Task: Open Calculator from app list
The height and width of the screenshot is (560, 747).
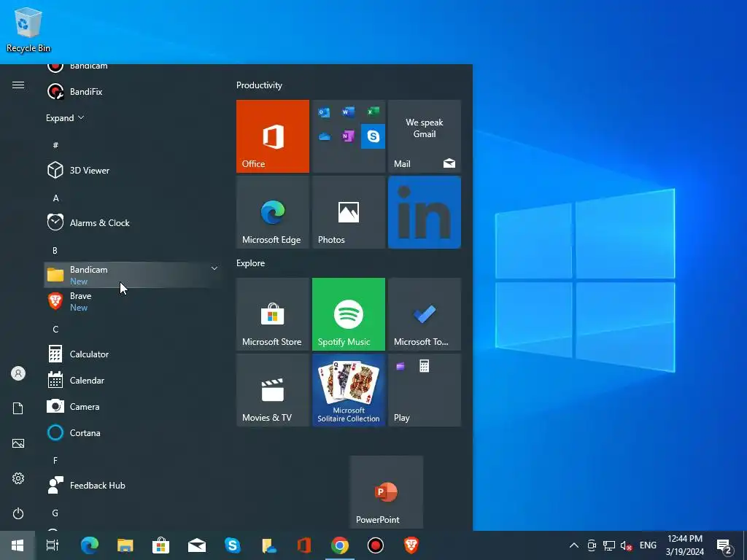Action: (x=133, y=354)
